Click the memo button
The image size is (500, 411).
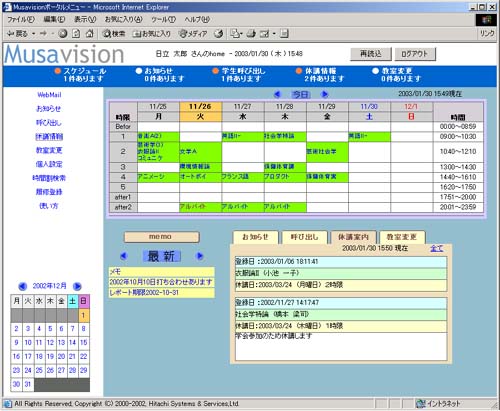(161, 237)
